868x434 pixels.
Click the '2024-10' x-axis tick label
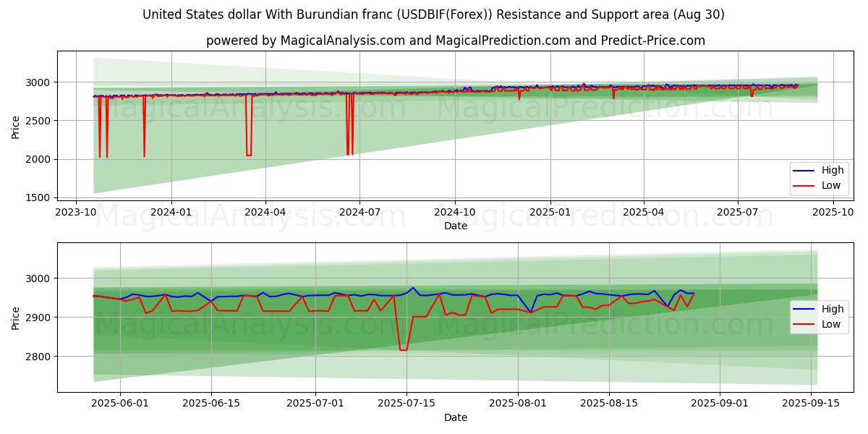click(455, 212)
